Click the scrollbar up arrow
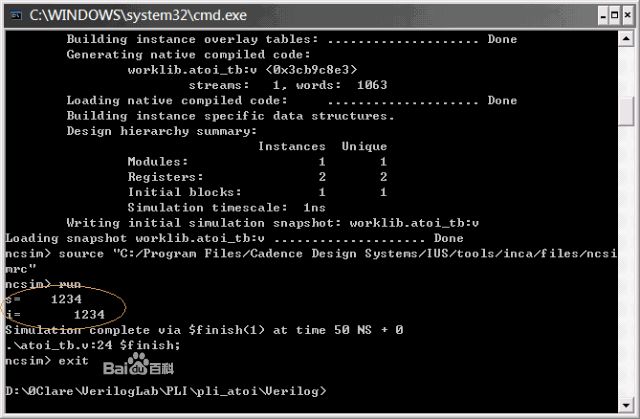This screenshot has width=640, height=419. [x=626, y=39]
